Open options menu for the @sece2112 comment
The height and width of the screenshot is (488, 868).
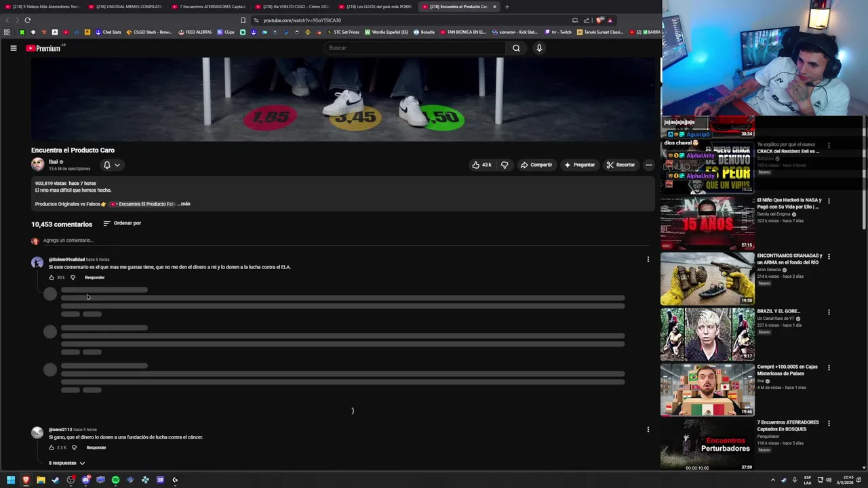(x=648, y=429)
